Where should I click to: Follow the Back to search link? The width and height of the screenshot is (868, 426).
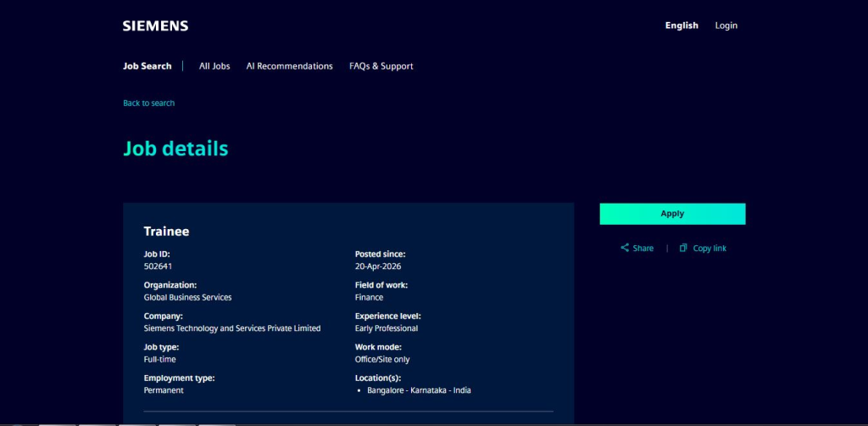coord(149,103)
